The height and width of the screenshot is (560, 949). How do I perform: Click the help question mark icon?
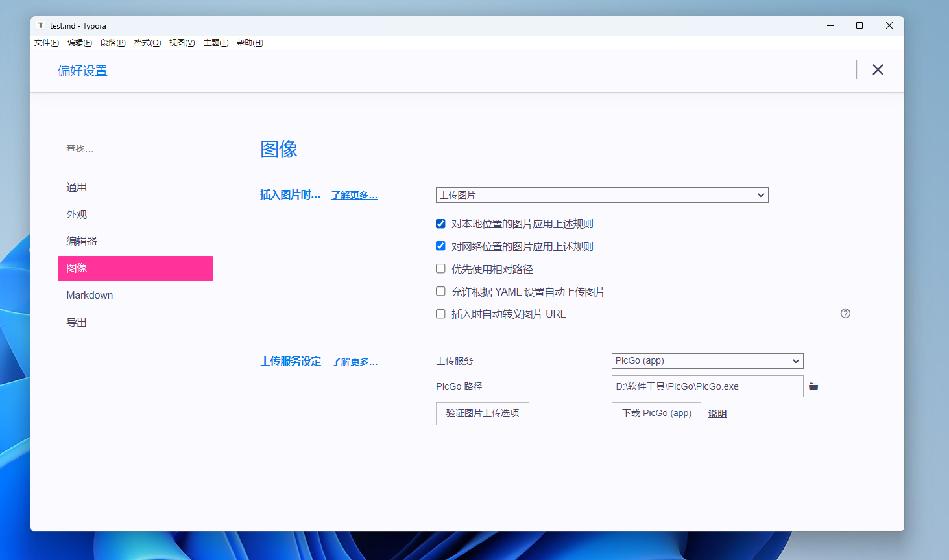pos(845,314)
